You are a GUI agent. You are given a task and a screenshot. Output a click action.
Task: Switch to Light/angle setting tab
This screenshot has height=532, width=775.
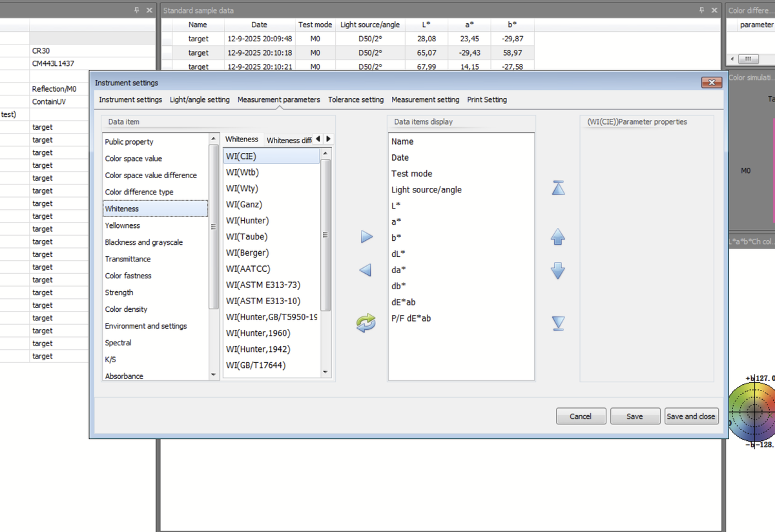pos(200,99)
